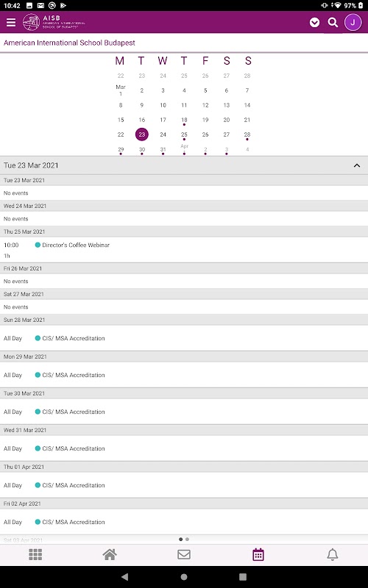Open the notifications bell tab
This screenshot has width=368, height=588.
(x=333, y=554)
